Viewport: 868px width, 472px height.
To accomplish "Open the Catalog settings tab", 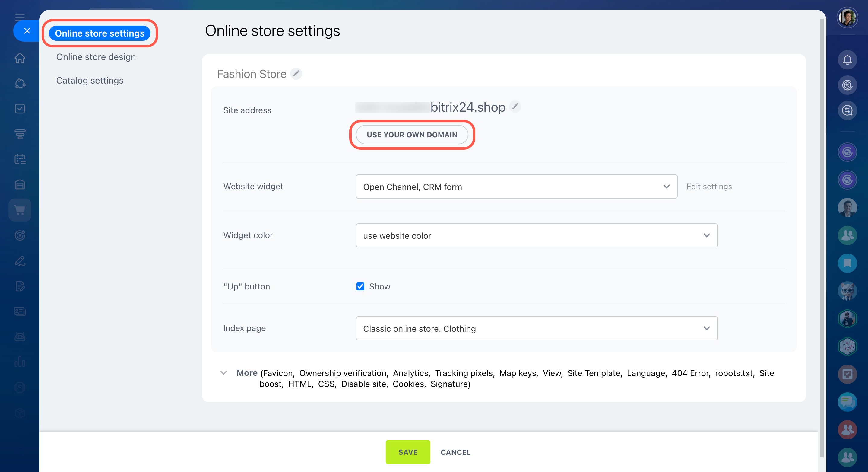I will click(x=90, y=81).
